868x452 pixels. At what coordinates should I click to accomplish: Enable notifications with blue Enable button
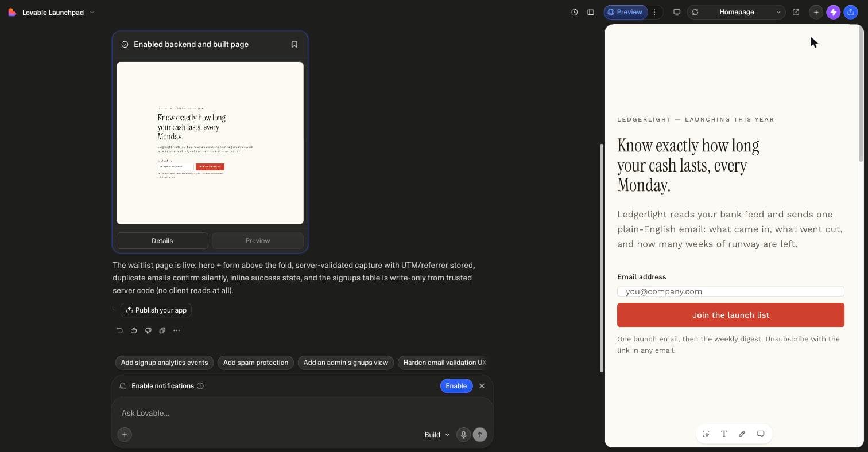[x=456, y=386]
